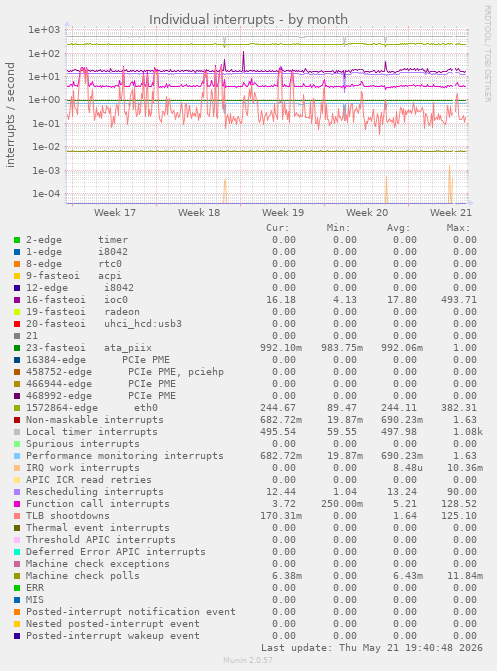This screenshot has width=497, height=671.
Task: Click the 16-fasteoi ioc0 purple color swatch
Action: tap(17, 300)
